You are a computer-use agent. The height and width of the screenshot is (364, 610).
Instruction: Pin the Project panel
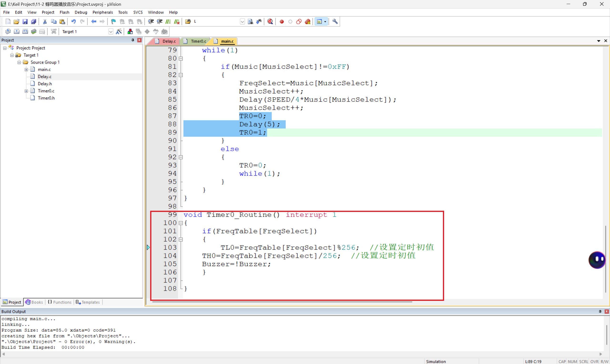click(133, 40)
